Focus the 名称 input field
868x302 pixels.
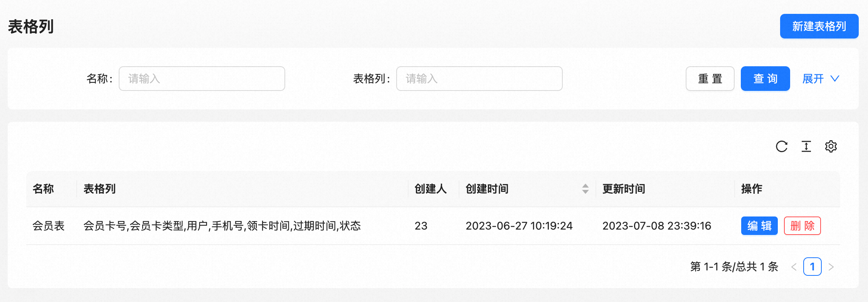point(202,79)
